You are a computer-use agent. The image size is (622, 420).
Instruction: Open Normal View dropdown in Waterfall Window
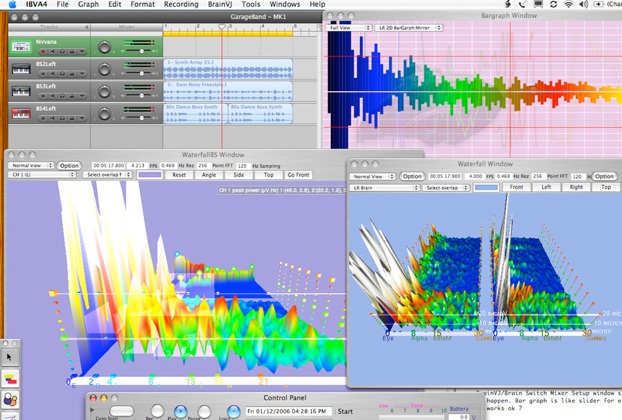(372, 176)
